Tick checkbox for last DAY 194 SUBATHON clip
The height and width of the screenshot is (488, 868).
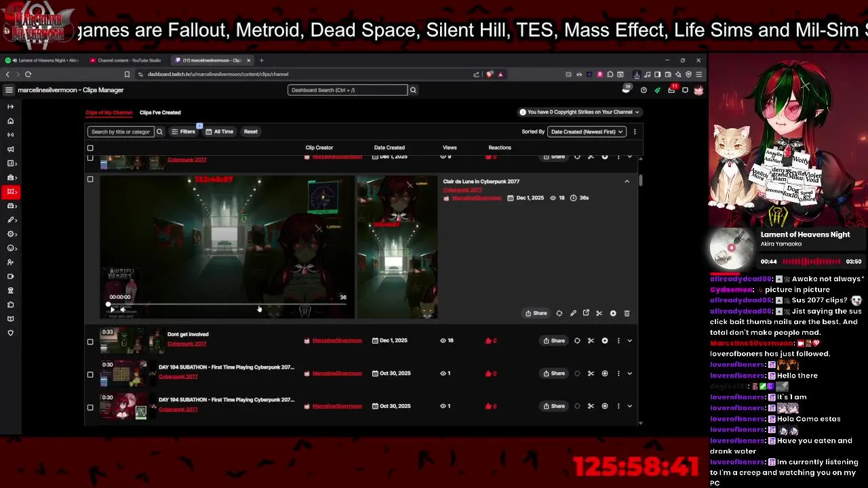(90, 407)
